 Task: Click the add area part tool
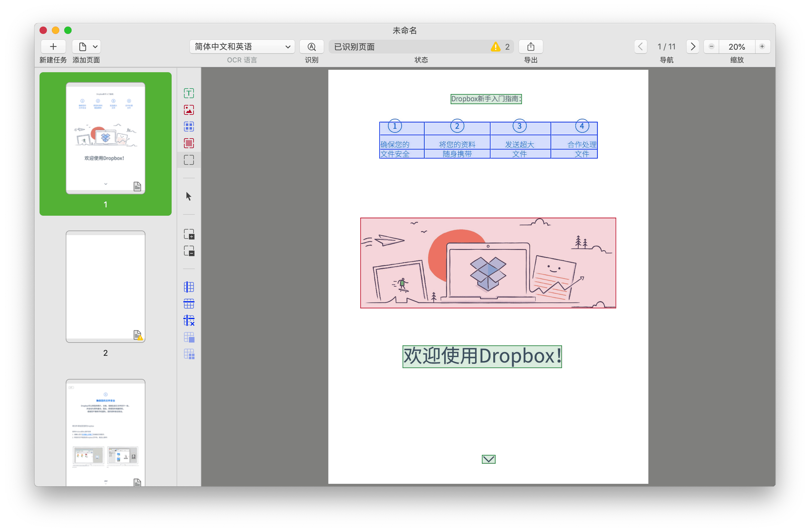coord(189,234)
